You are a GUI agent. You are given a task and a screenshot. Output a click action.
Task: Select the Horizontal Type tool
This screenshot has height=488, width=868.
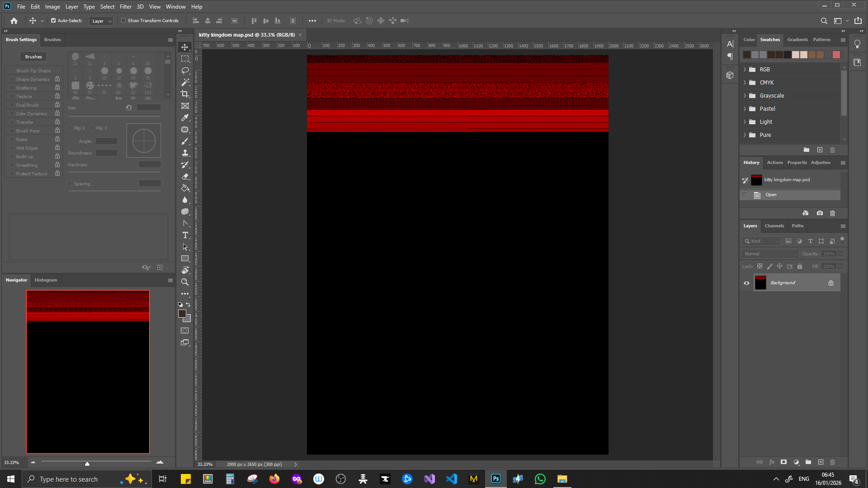click(x=185, y=235)
